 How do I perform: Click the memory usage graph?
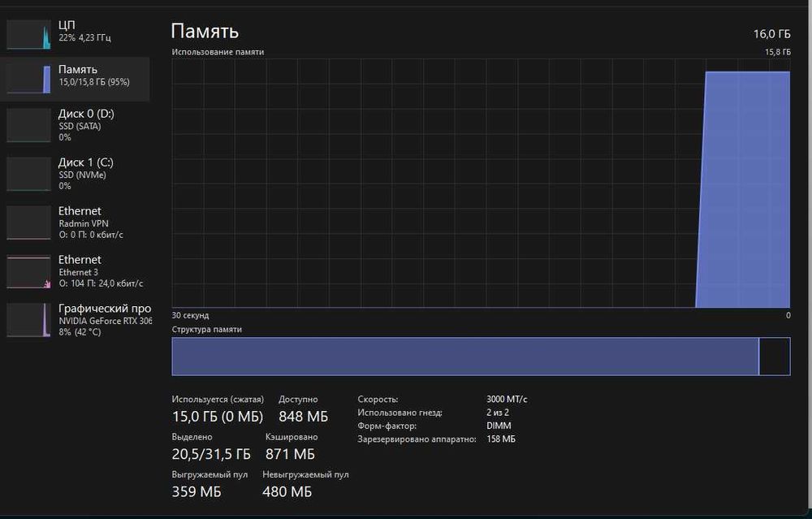[x=481, y=183]
